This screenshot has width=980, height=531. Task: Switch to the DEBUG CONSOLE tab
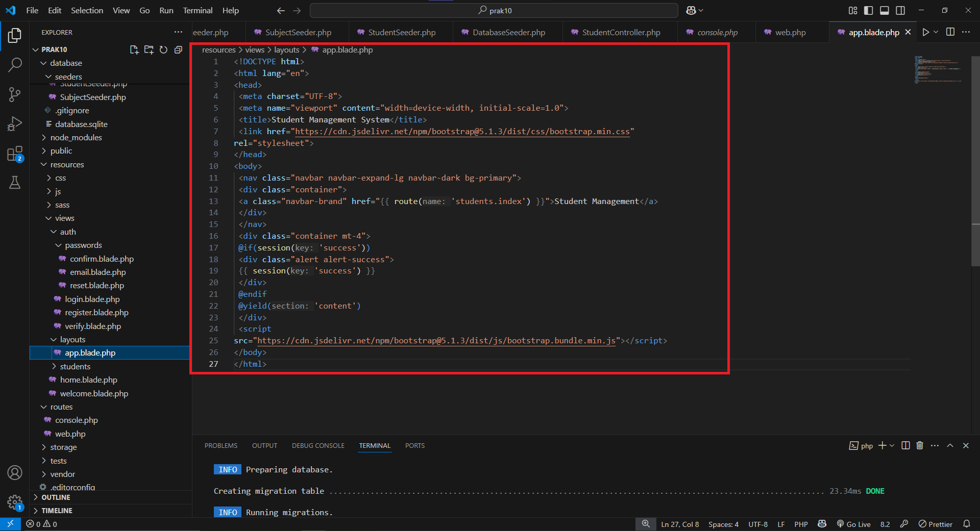tap(317, 445)
